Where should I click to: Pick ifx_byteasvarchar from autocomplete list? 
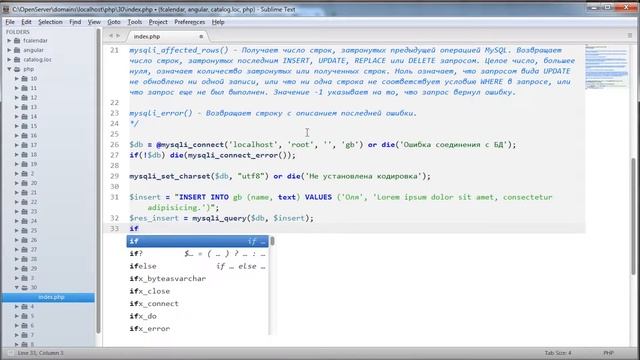[x=198, y=279]
